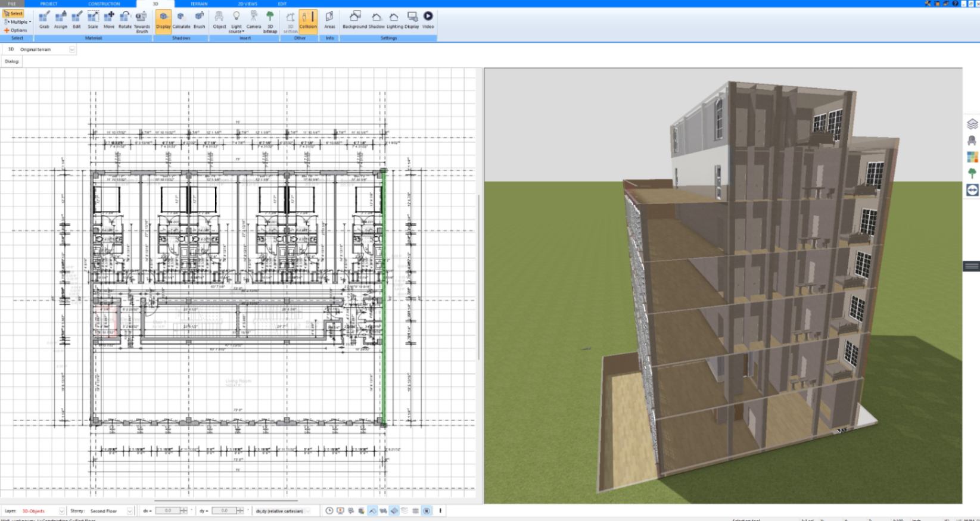Screen dimensions: 980x521
Task: Open Shadow settings
Action: click(377, 20)
